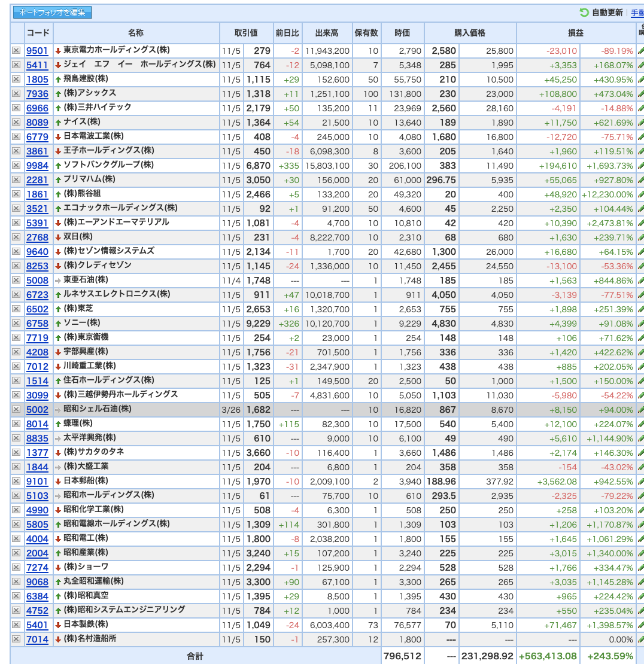This screenshot has width=644, height=664.
Task: Click the pencil icon on the 三井ハイテック row
Action: (x=640, y=108)
